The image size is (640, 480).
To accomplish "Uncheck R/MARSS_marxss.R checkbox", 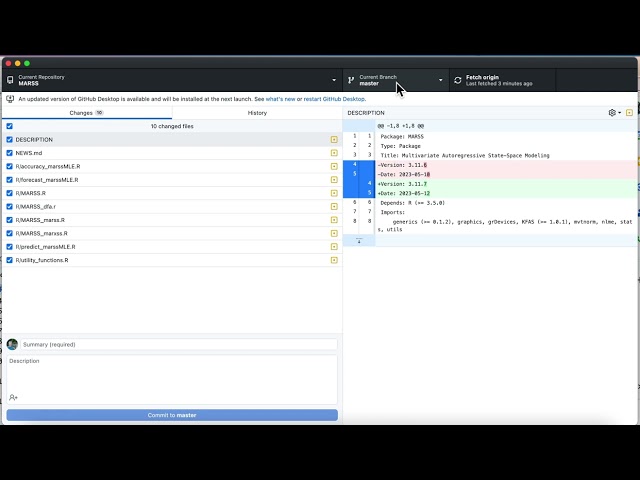I will coord(9,233).
